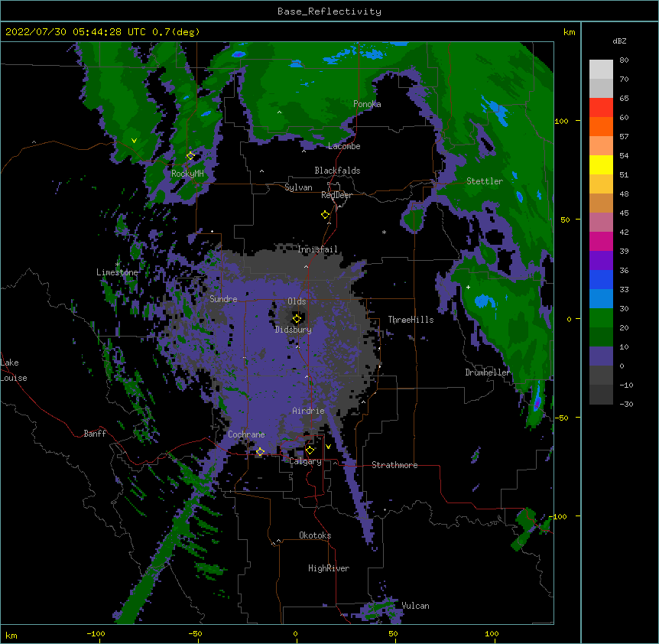Select the Lacombe city label

point(344,146)
